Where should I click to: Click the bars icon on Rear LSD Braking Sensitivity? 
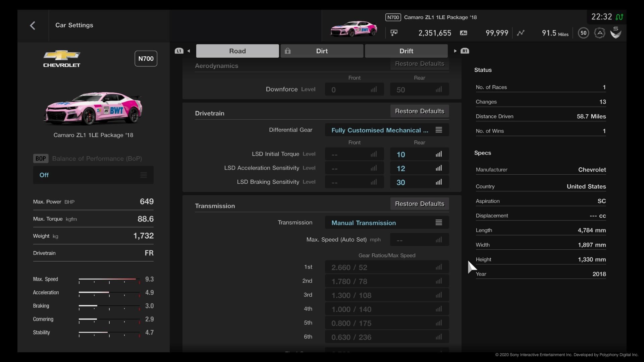(x=439, y=182)
